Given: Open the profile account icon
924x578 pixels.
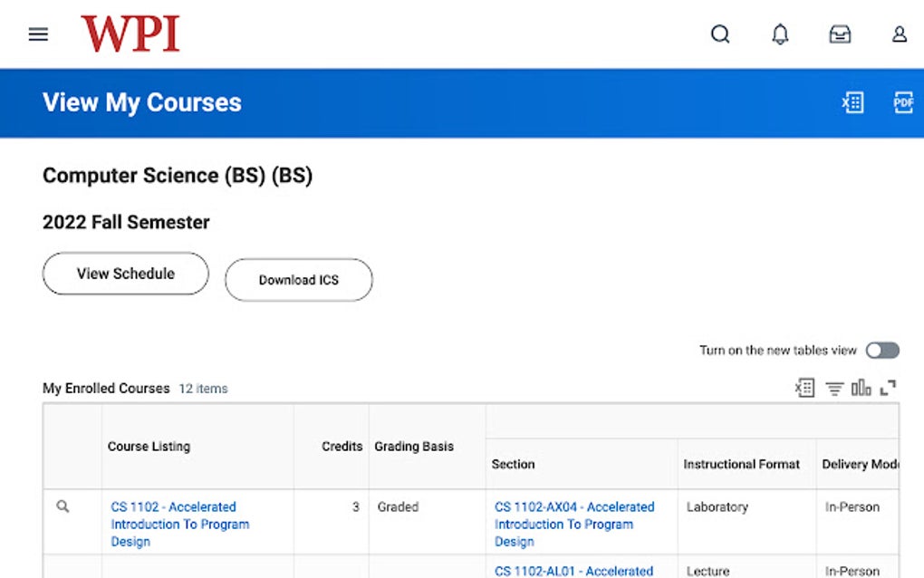Looking at the screenshot, I should point(899,34).
